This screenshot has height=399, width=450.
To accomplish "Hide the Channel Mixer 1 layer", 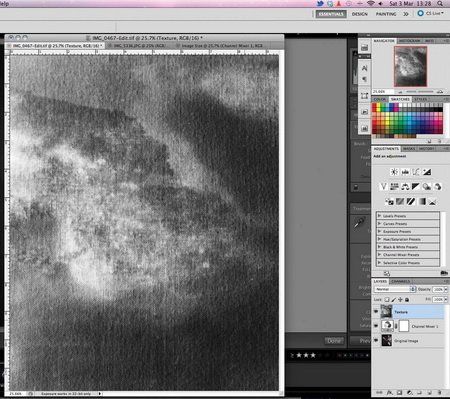I will tap(376, 326).
